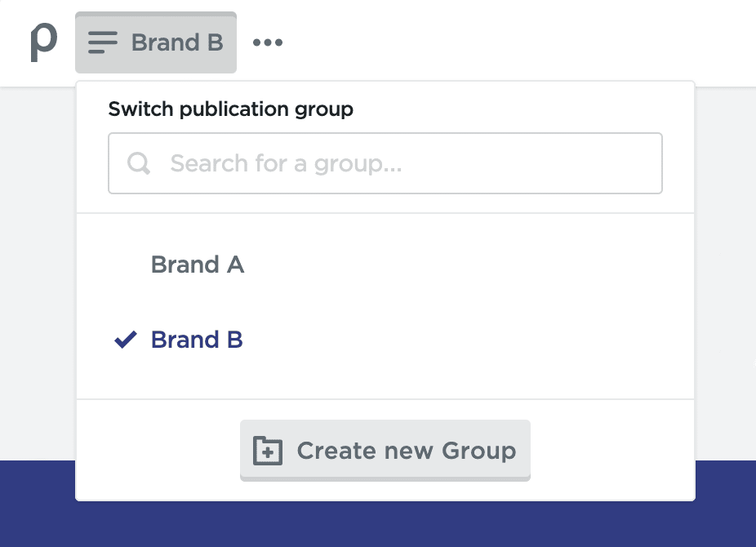Click the Search for a group field
The width and height of the screenshot is (756, 547).
click(385, 162)
